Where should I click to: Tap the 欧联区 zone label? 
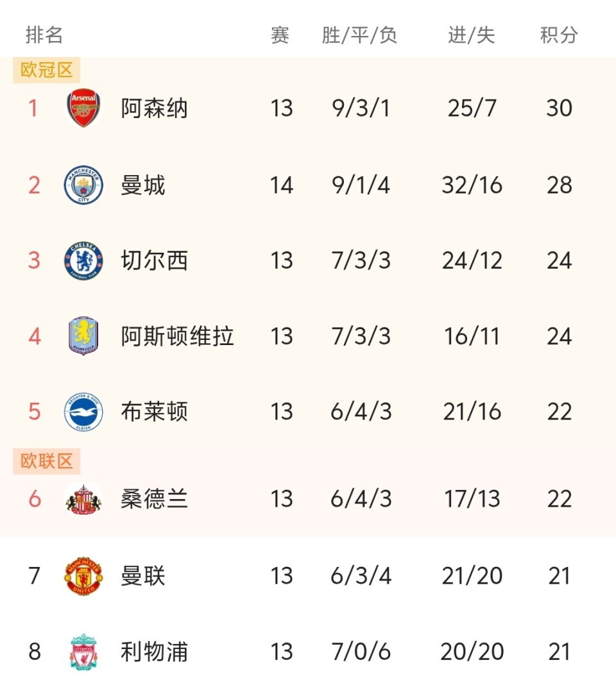coord(47,461)
